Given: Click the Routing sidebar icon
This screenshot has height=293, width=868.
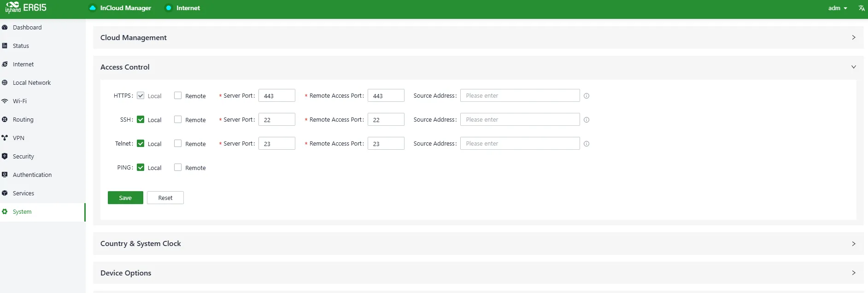Looking at the screenshot, I should tap(5, 119).
